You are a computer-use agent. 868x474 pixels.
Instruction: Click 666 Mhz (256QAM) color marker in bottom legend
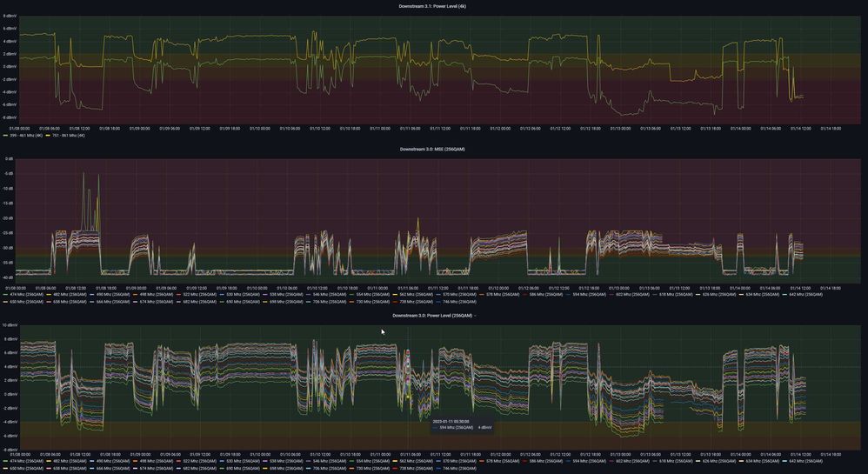coord(92,469)
